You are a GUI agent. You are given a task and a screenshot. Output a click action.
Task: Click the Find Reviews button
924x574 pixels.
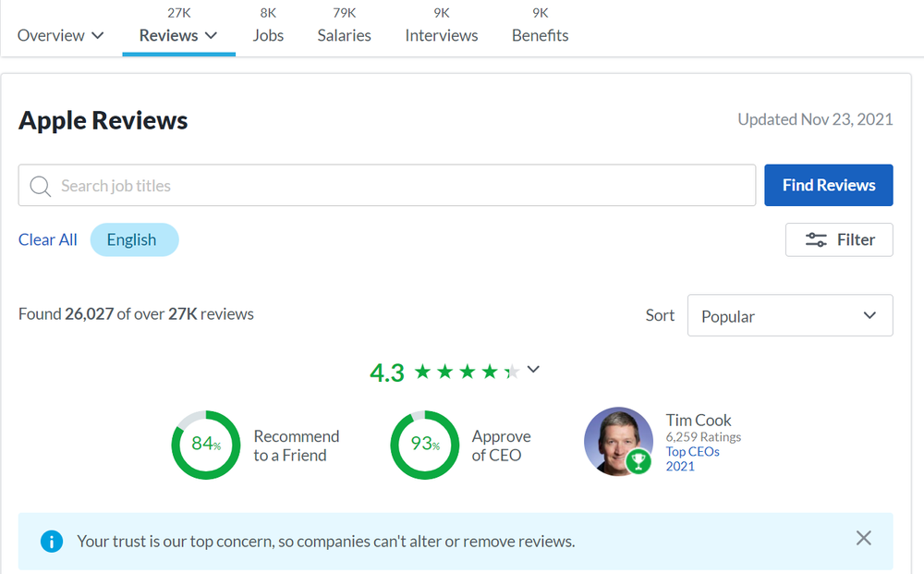829,185
